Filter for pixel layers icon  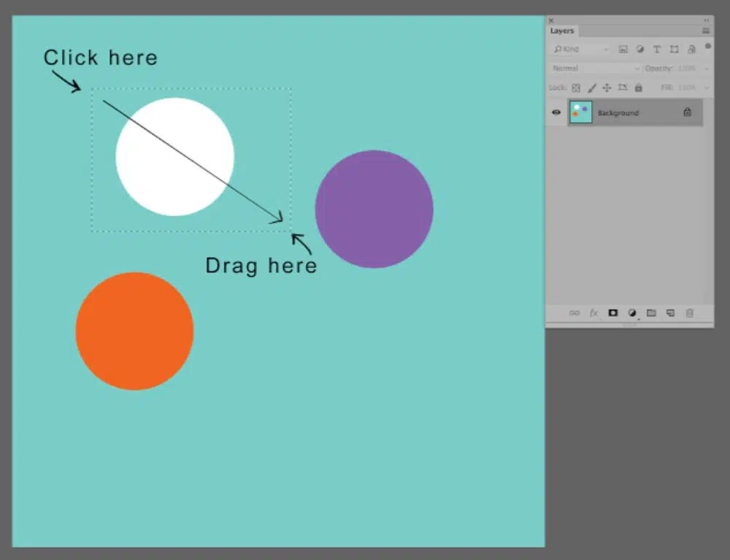(x=623, y=49)
